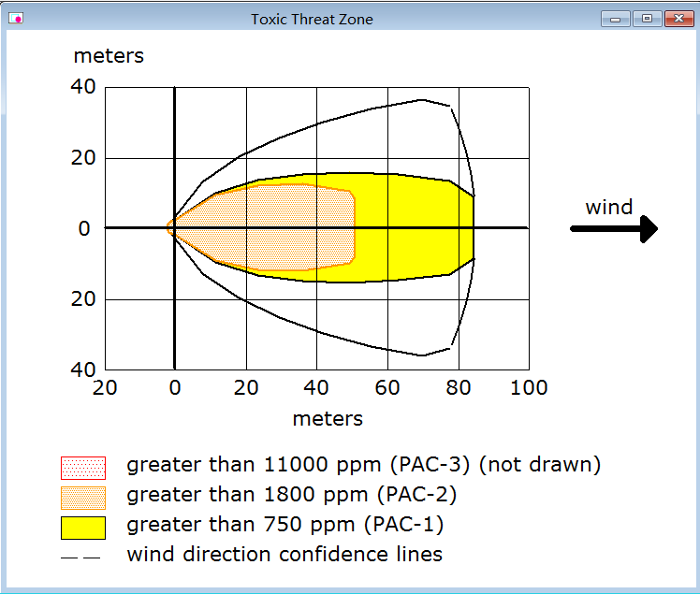700x594 pixels.
Task: Maximize the Toxic Threat Zone window
Action: pos(647,20)
